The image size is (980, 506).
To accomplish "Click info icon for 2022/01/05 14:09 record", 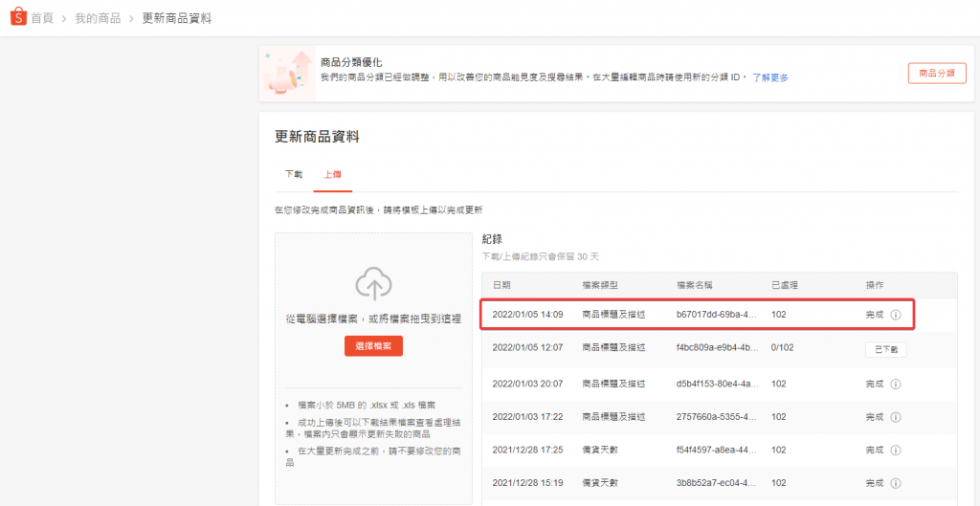I will [x=896, y=314].
